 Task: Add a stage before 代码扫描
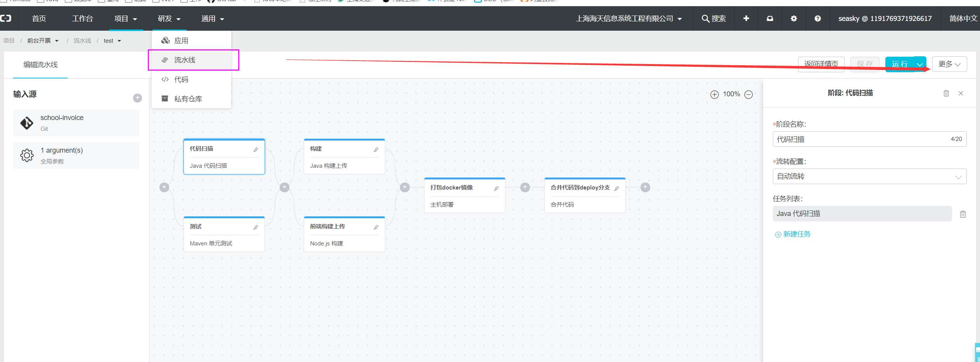point(164,187)
